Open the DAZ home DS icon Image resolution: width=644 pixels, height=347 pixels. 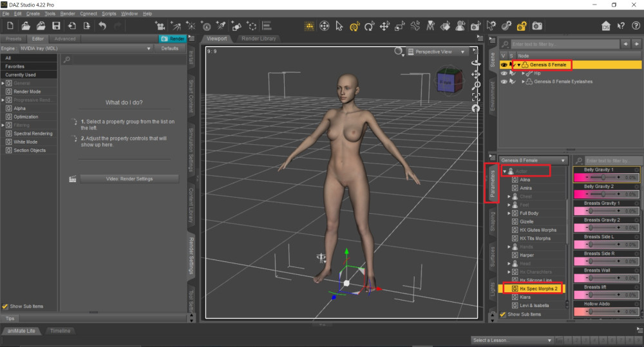pyautogui.click(x=606, y=26)
